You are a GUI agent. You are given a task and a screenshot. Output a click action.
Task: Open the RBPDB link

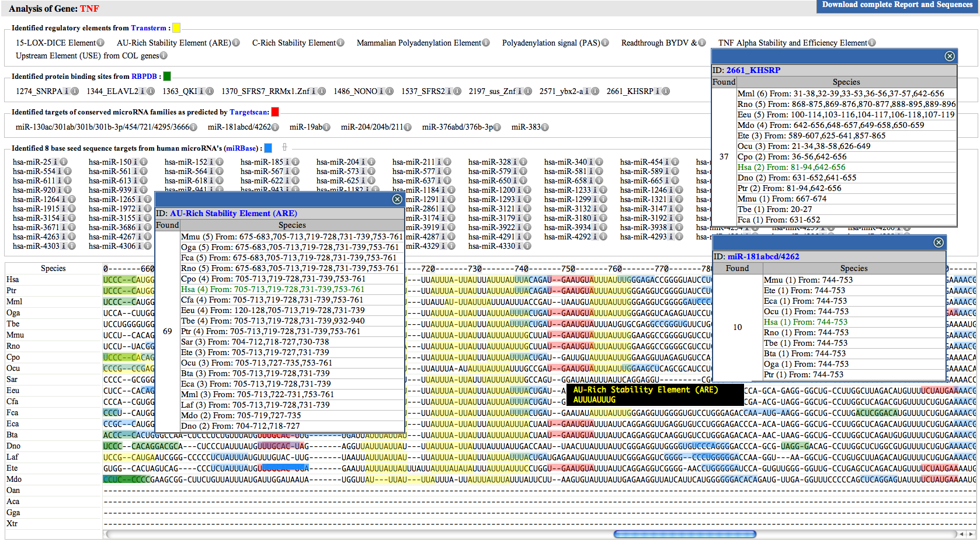[x=144, y=76]
